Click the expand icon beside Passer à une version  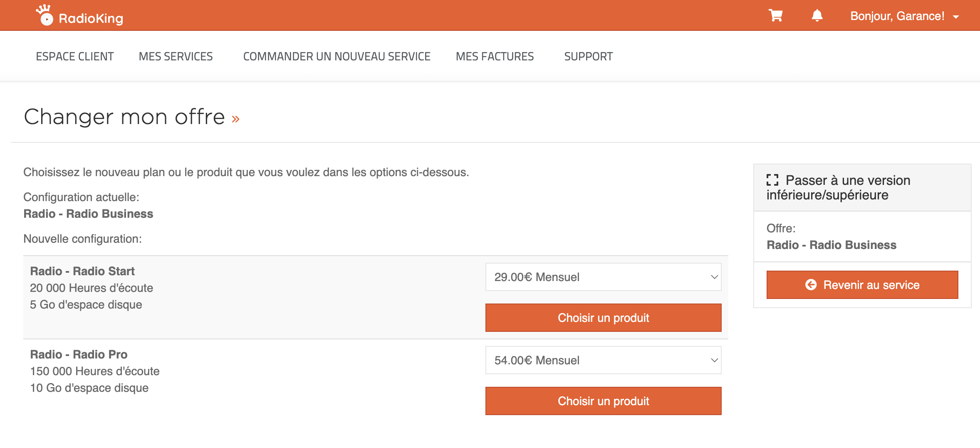coord(772,180)
